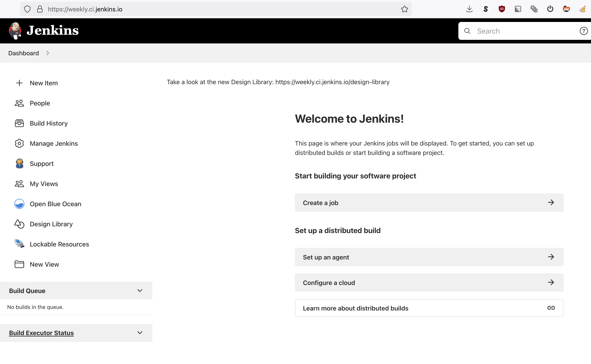Image resolution: width=591 pixels, height=364 pixels.
Task: Collapse the Build Executor Status panel
Action: coord(140,333)
